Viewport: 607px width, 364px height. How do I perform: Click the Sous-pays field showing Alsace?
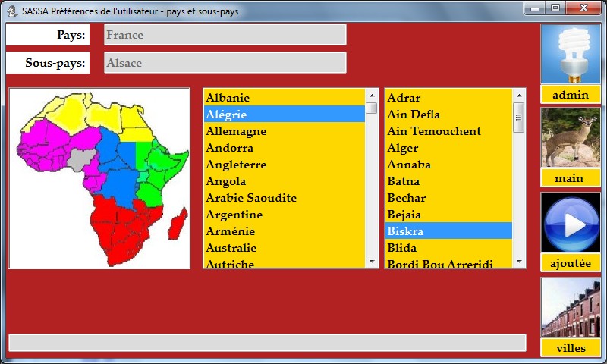point(225,63)
